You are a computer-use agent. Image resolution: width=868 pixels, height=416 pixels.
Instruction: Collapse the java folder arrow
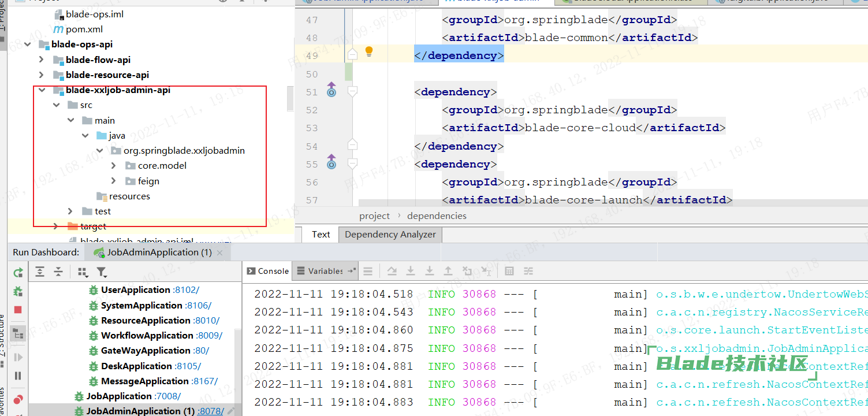click(x=85, y=136)
